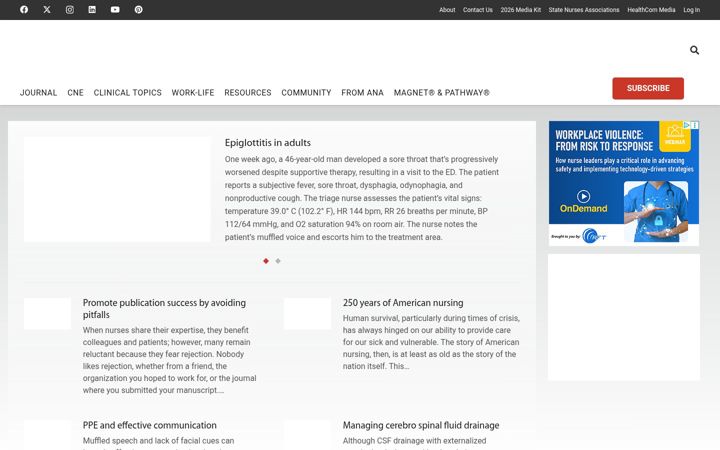Open the Contact Us link
The width and height of the screenshot is (720, 450).
pyautogui.click(x=478, y=10)
